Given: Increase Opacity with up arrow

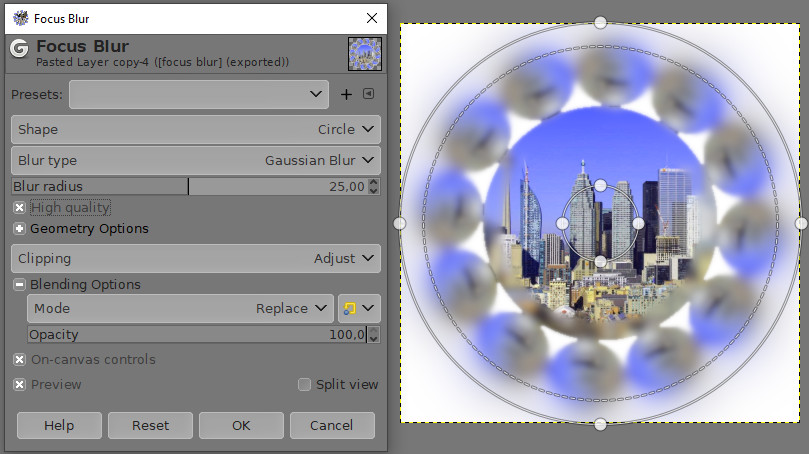Looking at the screenshot, I should point(374,330).
